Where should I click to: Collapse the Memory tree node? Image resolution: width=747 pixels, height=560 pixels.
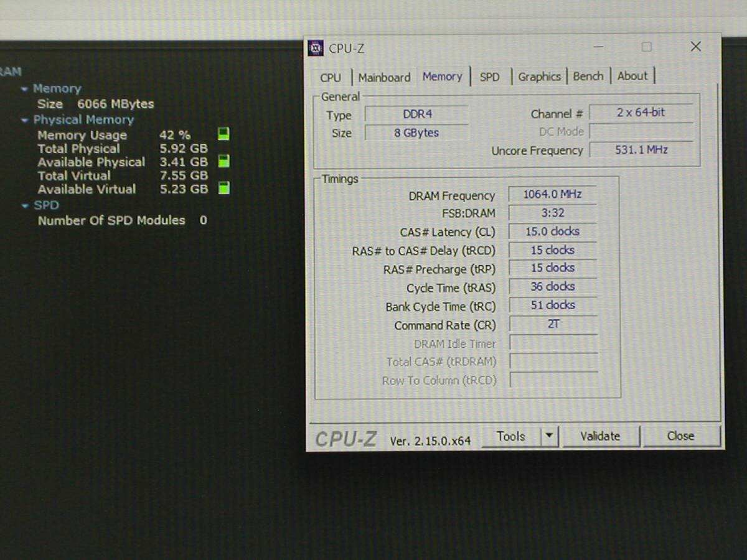click(x=24, y=89)
